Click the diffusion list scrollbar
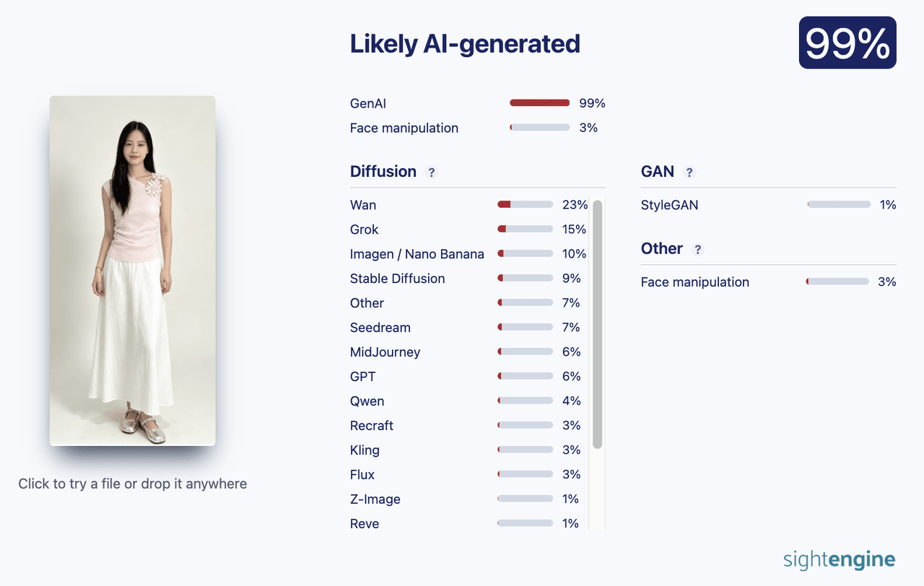Viewport: 924px width, 586px height. tap(597, 325)
